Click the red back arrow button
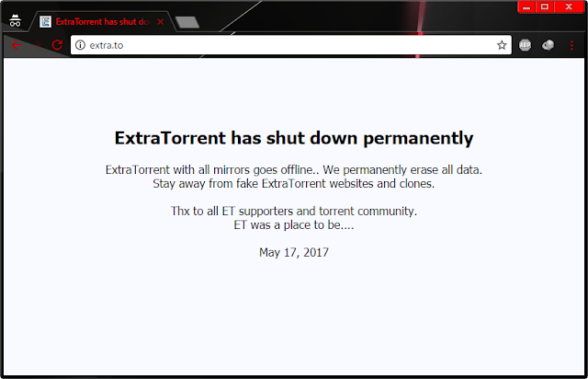The image size is (588, 379). tap(17, 45)
